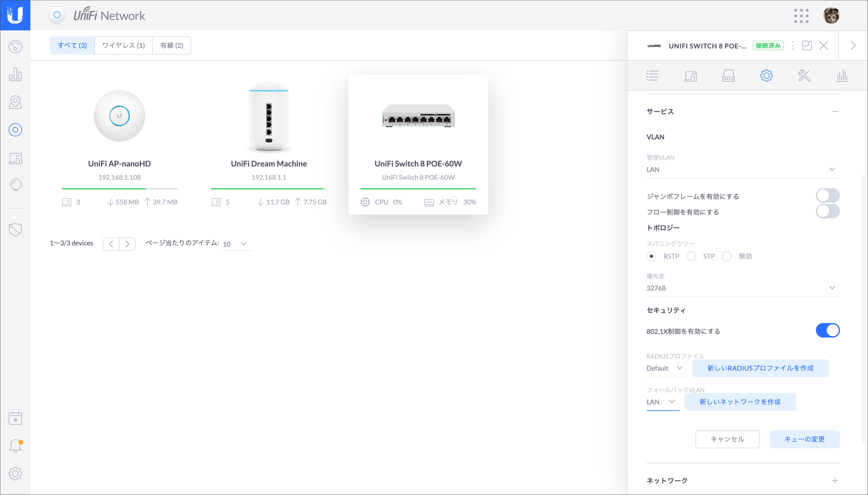This screenshot has width=868, height=495.
Task: Click the 接続済み status badge
Action: [x=768, y=45]
